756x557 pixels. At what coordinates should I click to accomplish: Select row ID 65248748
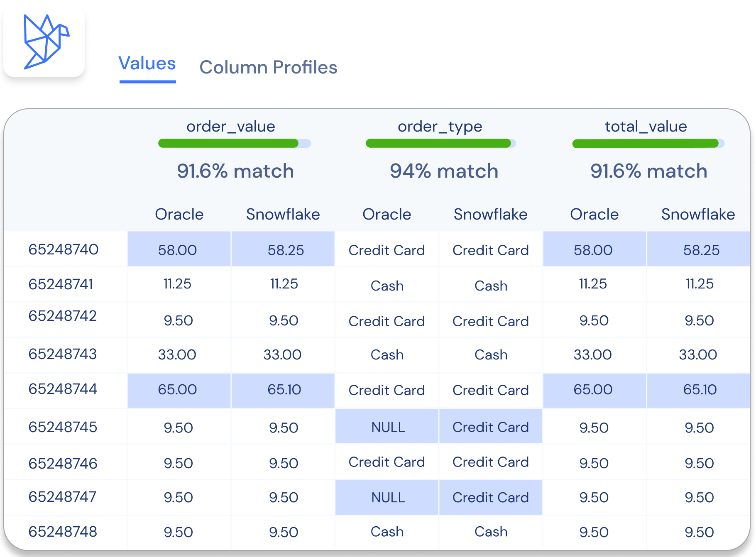click(x=63, y=532)
